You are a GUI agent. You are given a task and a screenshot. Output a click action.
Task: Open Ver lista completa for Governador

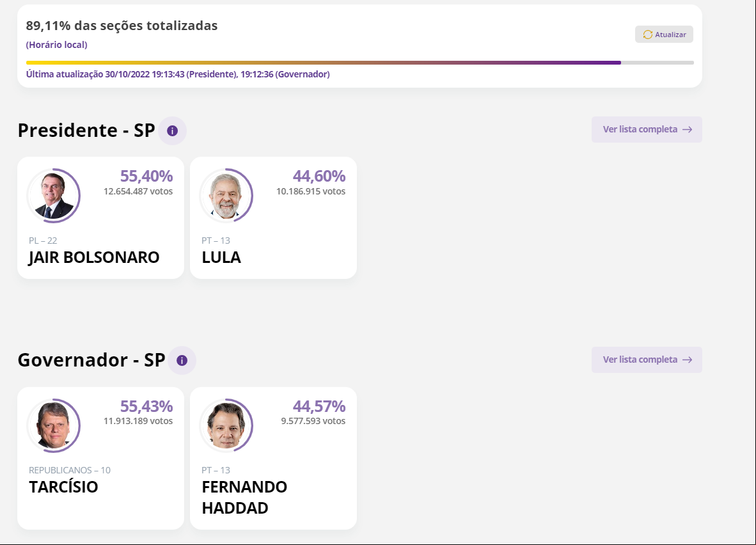point(647,359)
